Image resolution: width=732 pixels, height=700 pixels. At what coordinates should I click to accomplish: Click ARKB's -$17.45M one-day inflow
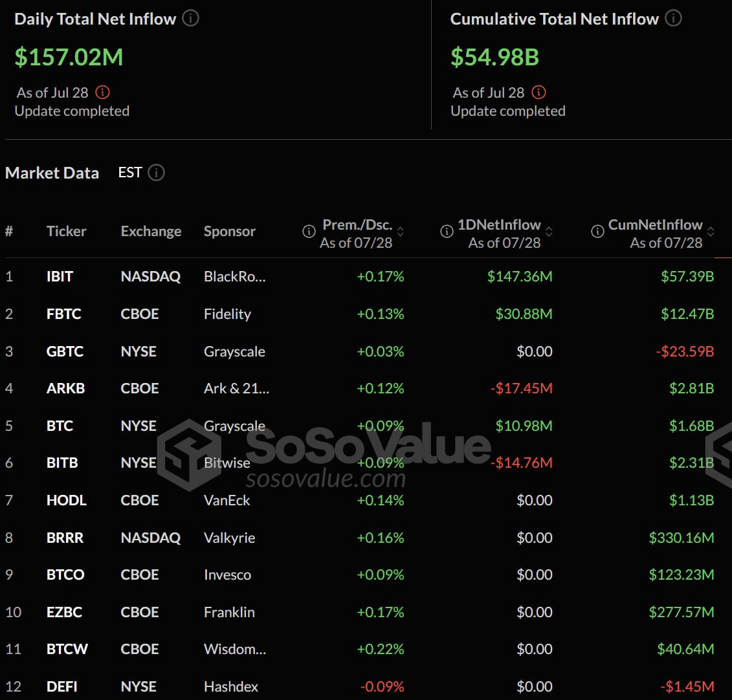[522, 388]
